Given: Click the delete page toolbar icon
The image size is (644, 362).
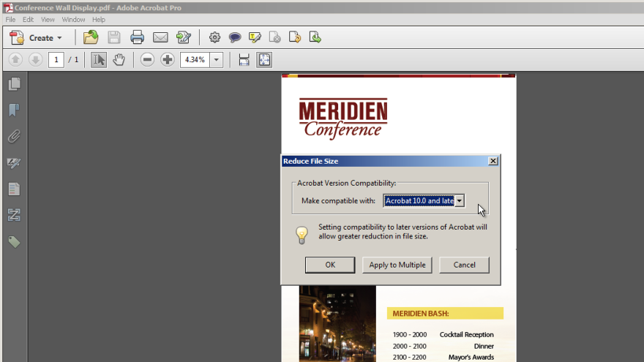Looking at the screenshot, I should coord(274,37).
